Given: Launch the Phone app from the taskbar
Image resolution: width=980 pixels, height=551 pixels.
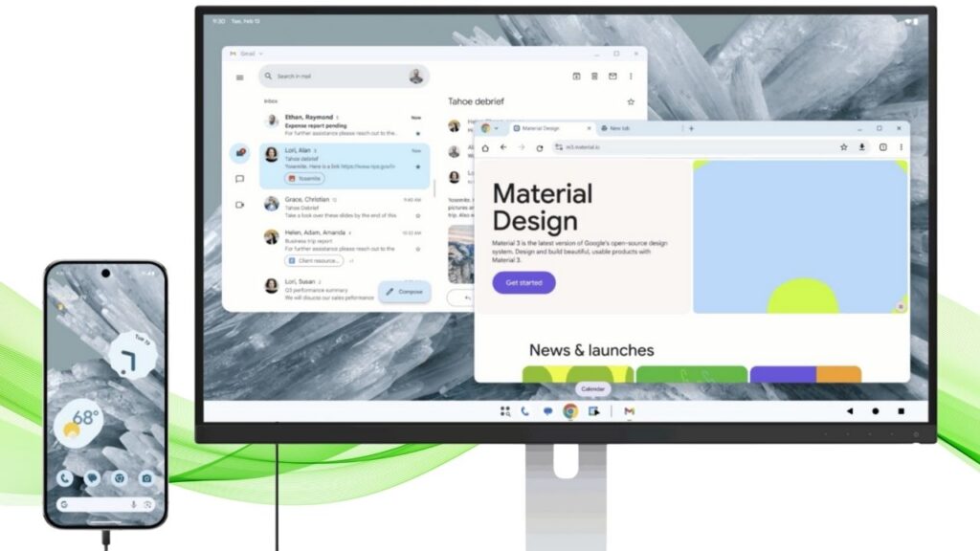Looking at the screenshot, I should pyautogui.click(x=525, y=411).
